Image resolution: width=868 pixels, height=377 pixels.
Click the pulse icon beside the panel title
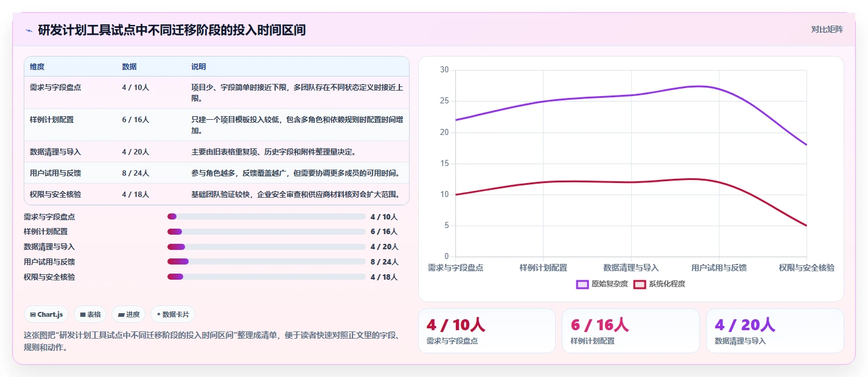29,30
